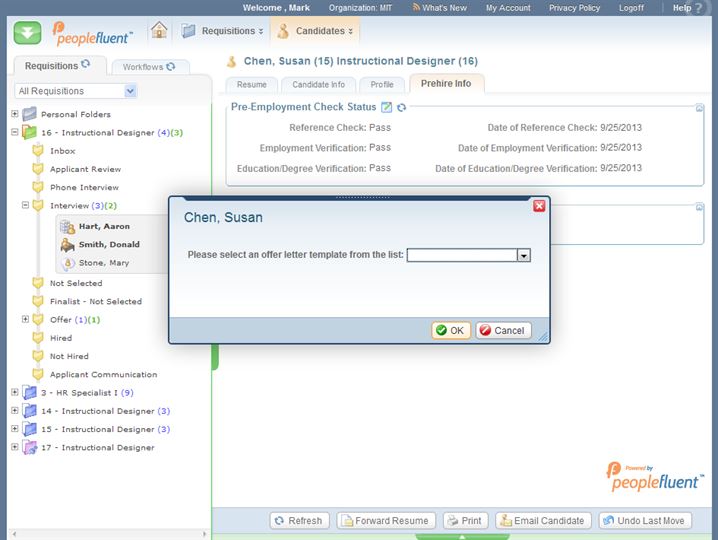Viewport: 718px width, 540px height.
Task: Switch to the Candidate Info tab
Action: click(318, 84)
